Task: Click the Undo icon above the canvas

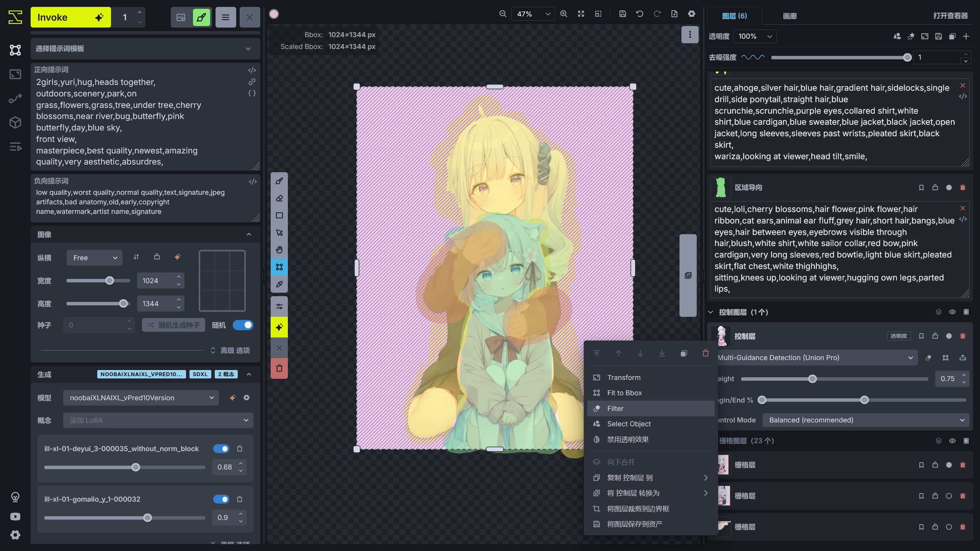Action: point(640,14)
